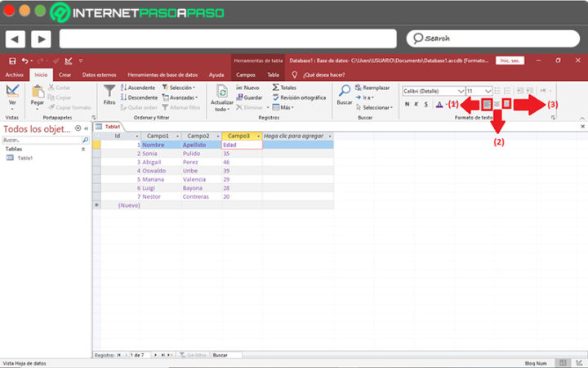The image size is (588, 368).
Task: Open the Seleccionar dropdown
Action: [x=374, y=107]
